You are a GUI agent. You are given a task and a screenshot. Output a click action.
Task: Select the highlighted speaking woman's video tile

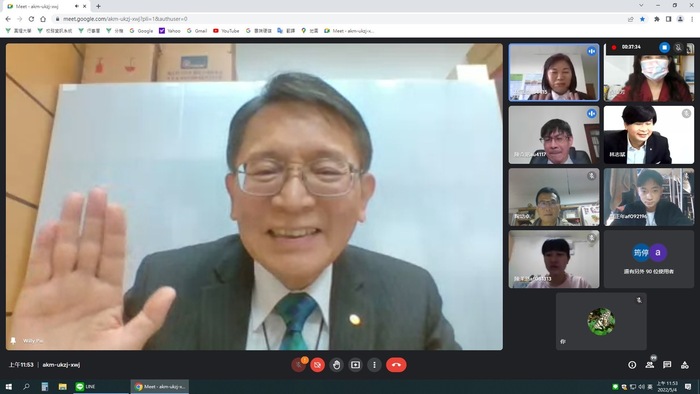(x=554, y=72)
